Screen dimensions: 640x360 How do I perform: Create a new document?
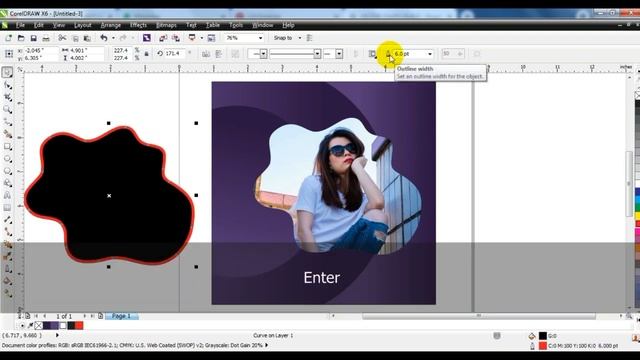8,38
